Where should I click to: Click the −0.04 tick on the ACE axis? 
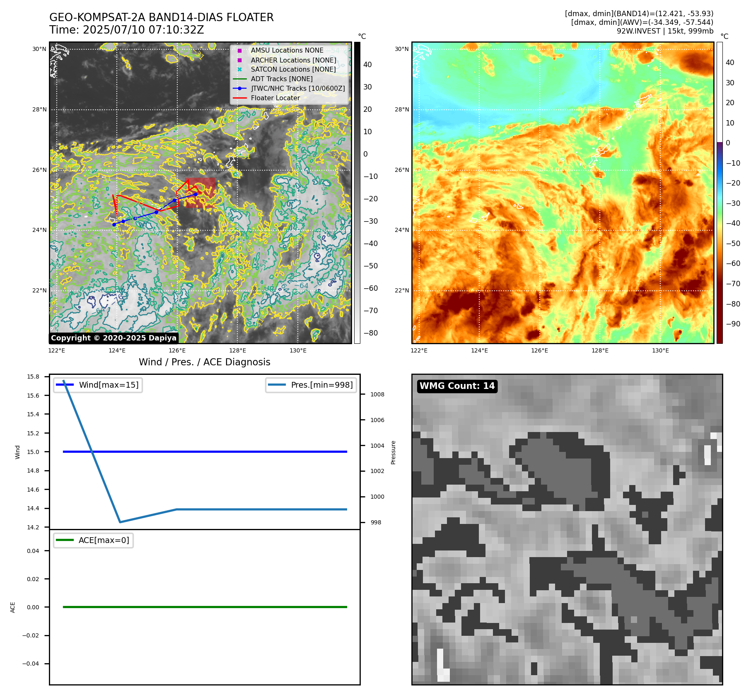31,664
